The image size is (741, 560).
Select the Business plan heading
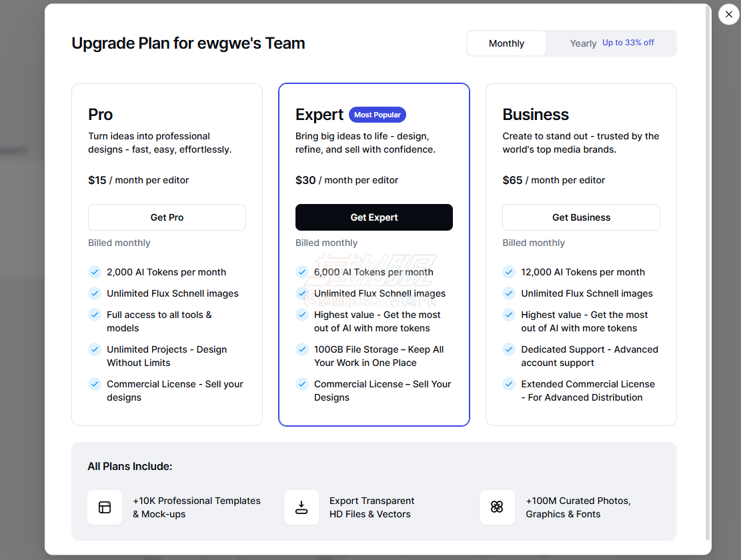click(x=536, y=115)
